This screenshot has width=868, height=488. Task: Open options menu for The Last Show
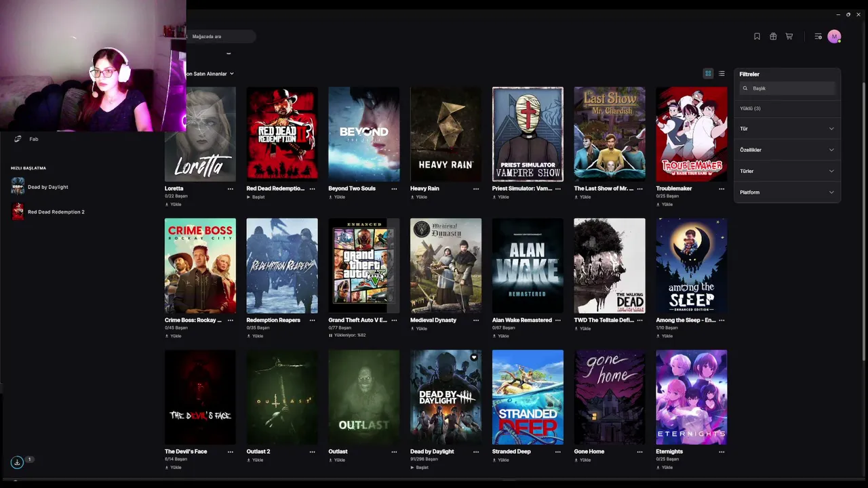[639, 189]
